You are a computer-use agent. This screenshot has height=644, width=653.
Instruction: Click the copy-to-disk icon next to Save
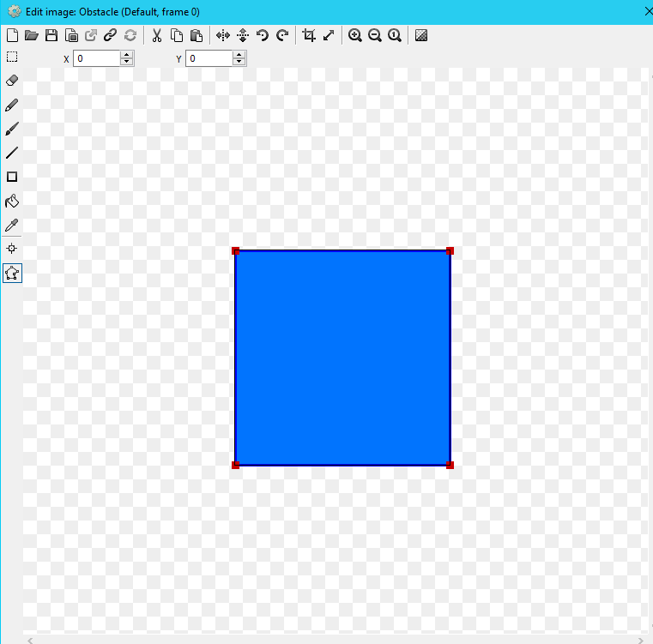[71, 35]
